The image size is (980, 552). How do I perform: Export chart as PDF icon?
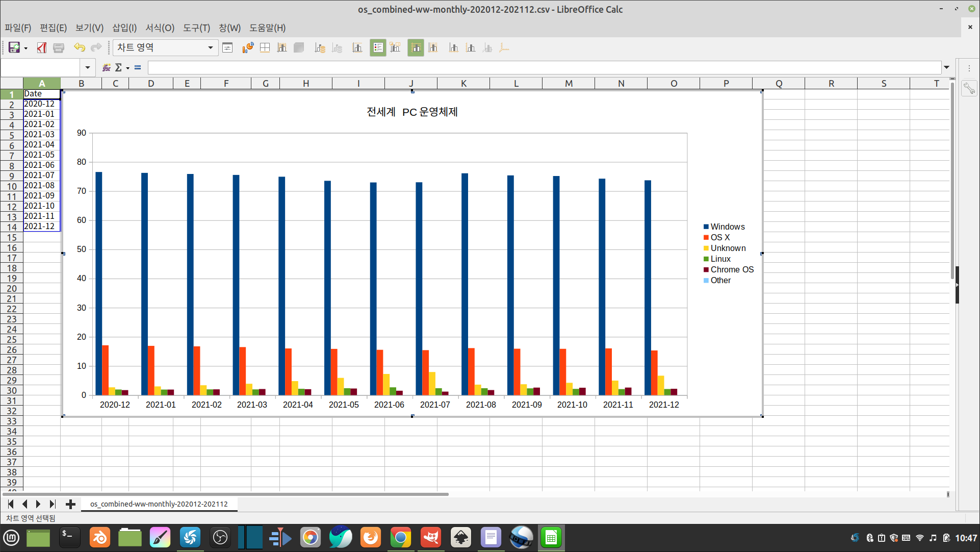42,47
